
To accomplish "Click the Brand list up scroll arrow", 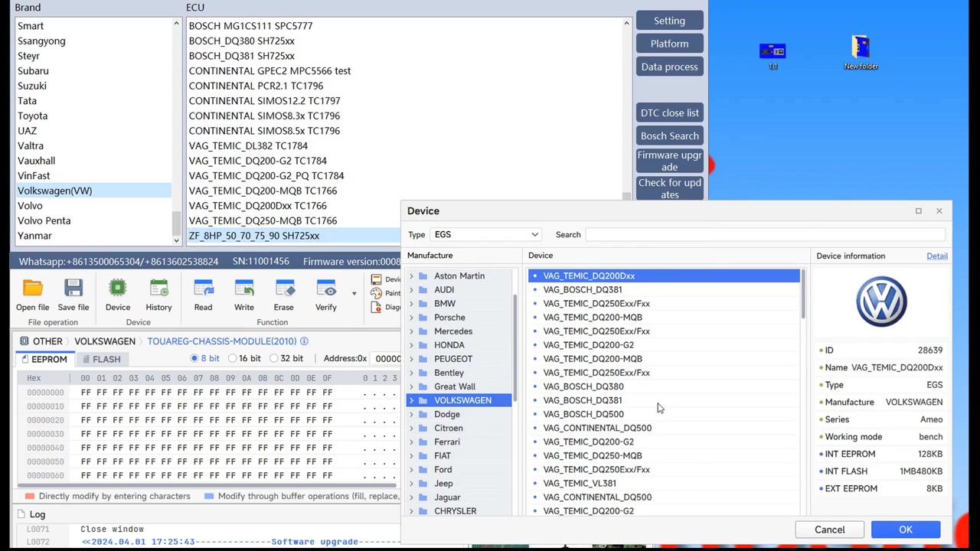I will (176, 24).
